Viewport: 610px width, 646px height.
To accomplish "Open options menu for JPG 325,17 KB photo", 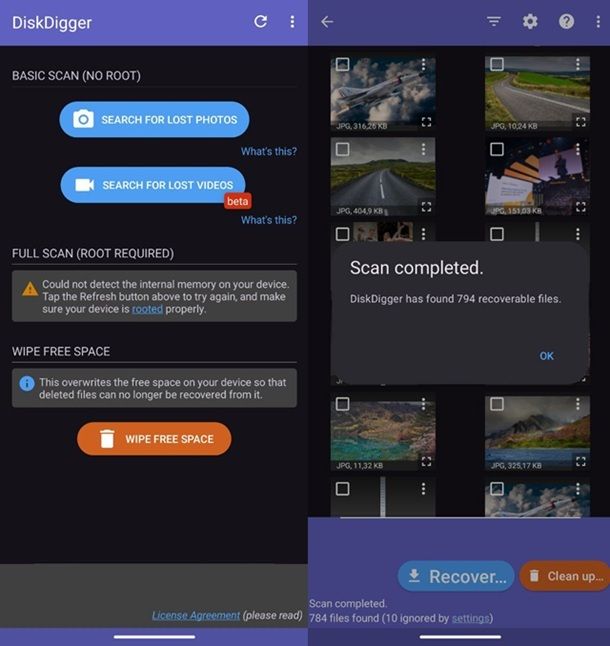I will tap(578, 404).
